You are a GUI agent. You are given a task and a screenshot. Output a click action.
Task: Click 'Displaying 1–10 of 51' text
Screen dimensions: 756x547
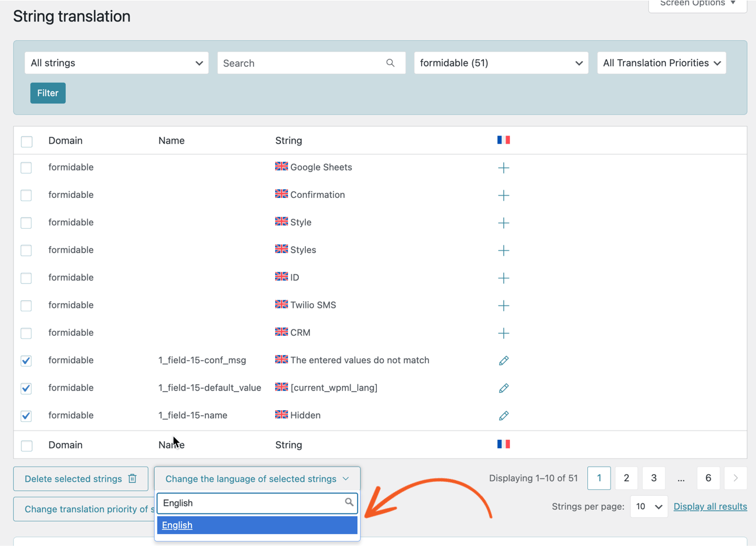point(533,478)
